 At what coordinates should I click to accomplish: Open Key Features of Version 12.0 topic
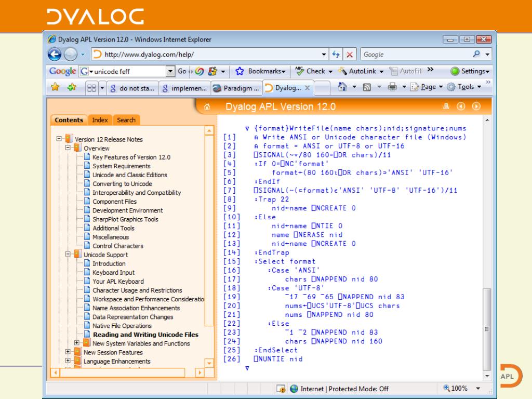pyautogui.click(x=131, y=157)
